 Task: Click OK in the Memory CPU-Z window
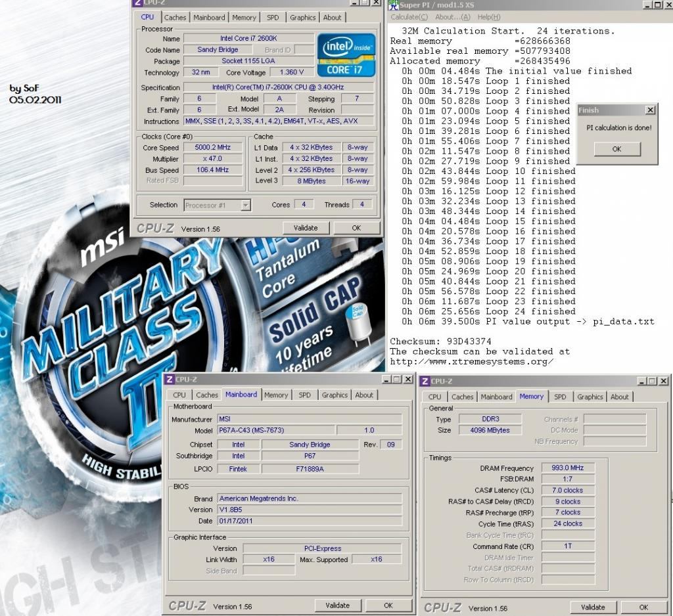point(644,607)
